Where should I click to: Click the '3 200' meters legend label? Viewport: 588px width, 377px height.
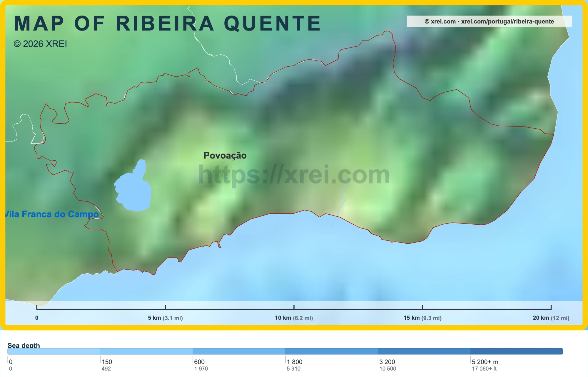pyautogui.click(x=387, y=362)
